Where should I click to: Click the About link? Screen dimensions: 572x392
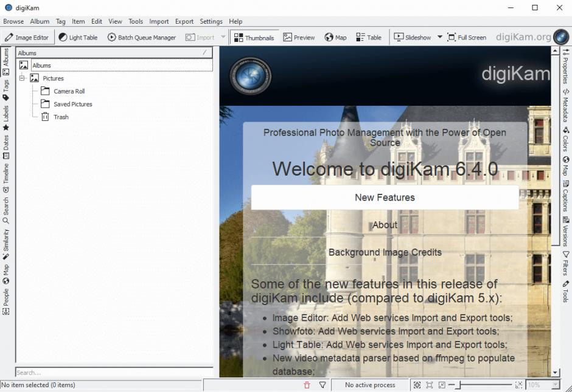click(x=385, y=225)
